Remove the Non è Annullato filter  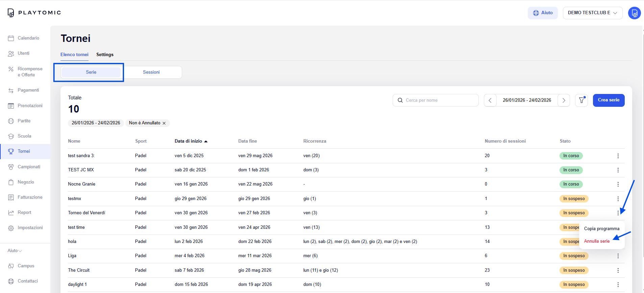tap(164, 123)
